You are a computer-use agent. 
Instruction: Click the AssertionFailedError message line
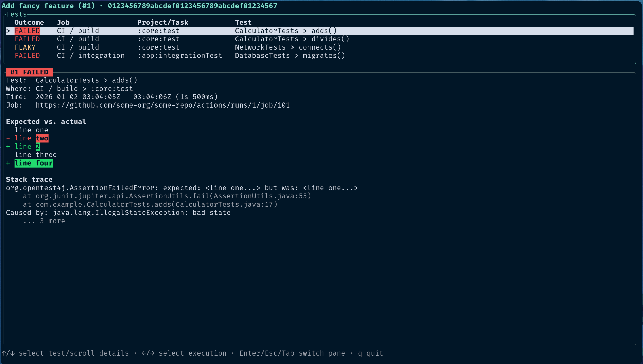[182, 188]
